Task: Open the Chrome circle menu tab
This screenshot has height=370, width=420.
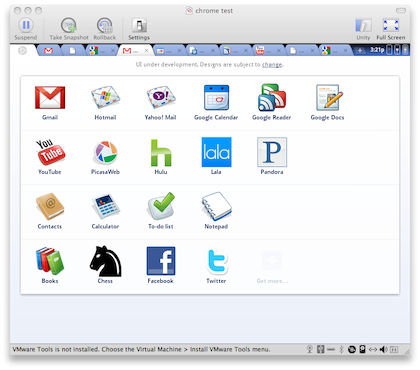Action: click(22, 51)
